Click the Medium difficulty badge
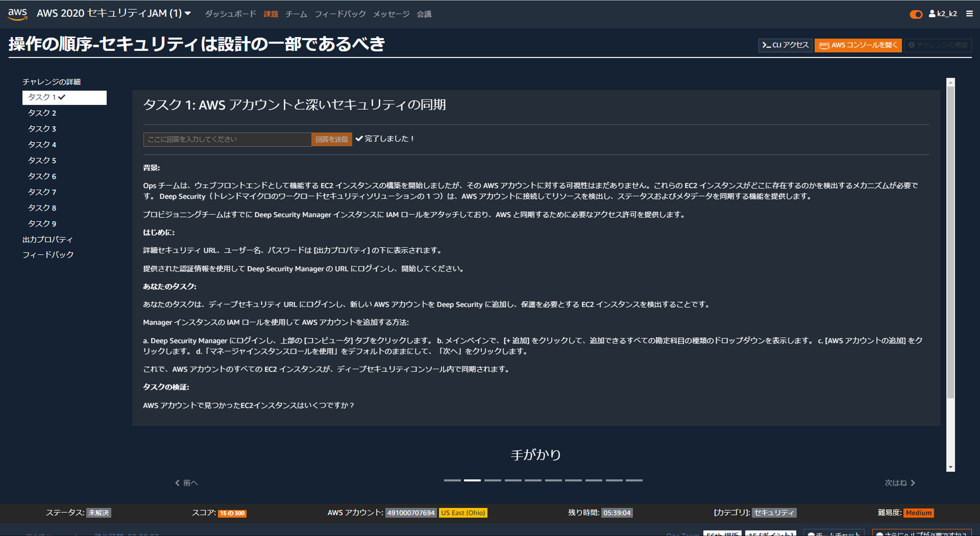The image size is (980, 536). (x=918, y=513)
